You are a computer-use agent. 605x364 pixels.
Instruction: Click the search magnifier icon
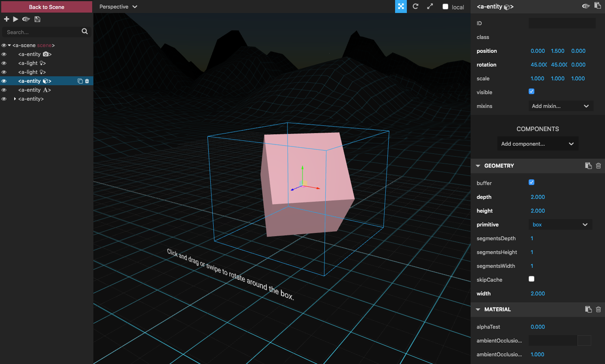[84, 31]
